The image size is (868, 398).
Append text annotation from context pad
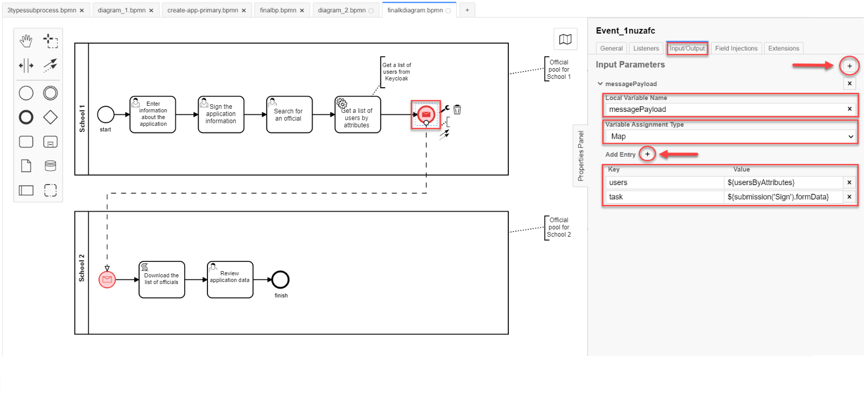pos(446,122)
